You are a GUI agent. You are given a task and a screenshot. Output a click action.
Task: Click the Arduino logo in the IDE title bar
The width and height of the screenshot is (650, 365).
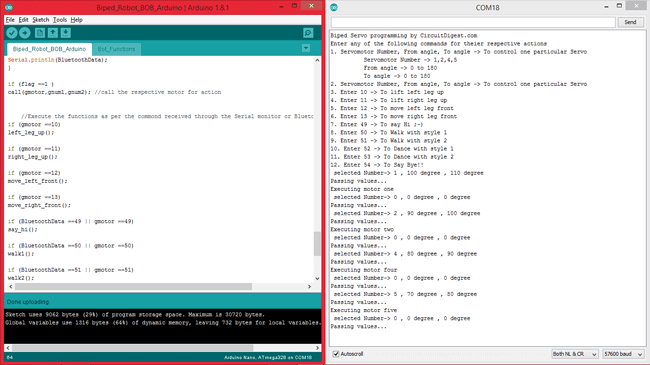click(x=9, y=7)
